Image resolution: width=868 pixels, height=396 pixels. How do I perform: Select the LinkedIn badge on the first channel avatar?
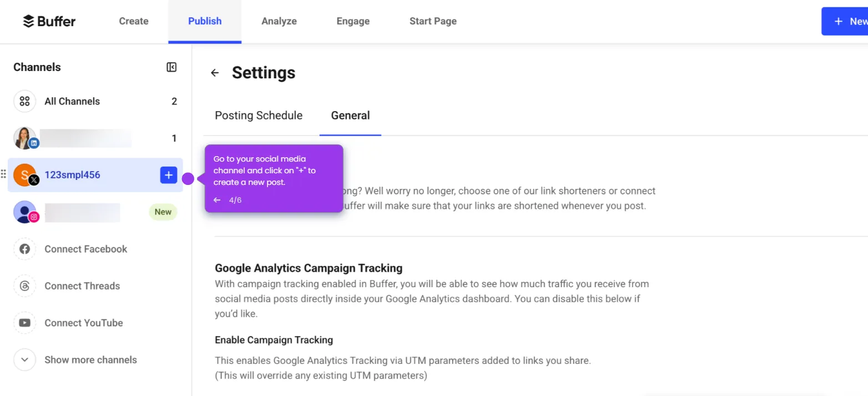tap(34, 143)
